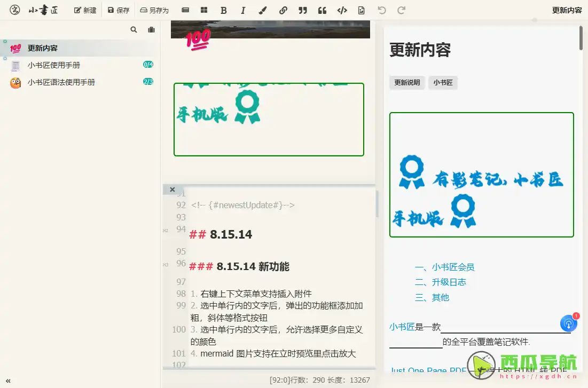Click the ## 8.15.14 heading line
Viewport: 588px width, 388px height.
tap(221, 234)
